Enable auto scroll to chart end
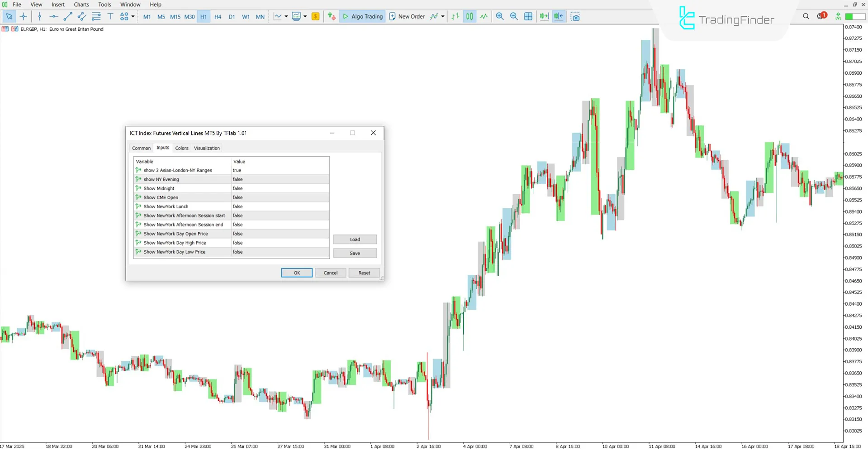Image resolution: width=868 pixels, height=451 pixels. pyautogui.click(x=544, y=16)
